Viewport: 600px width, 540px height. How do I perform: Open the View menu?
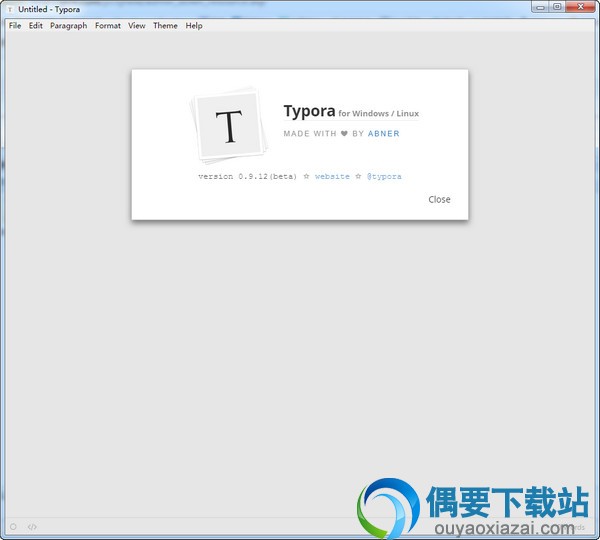[x=137, y=26]
